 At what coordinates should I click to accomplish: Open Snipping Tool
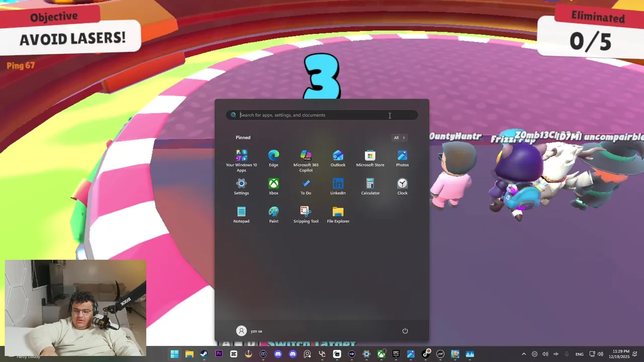306,215
